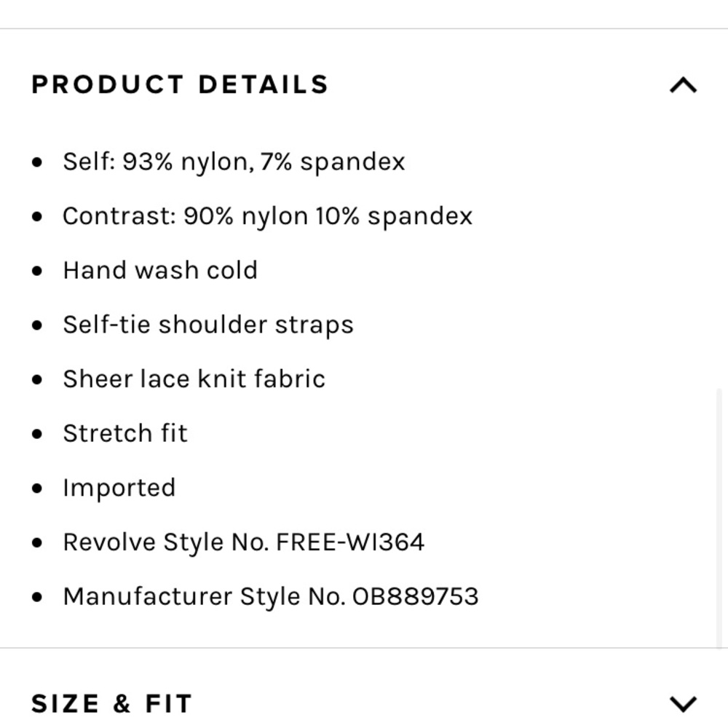
Task: Click the 10% spandex text
Action: (x=394, y=216)
